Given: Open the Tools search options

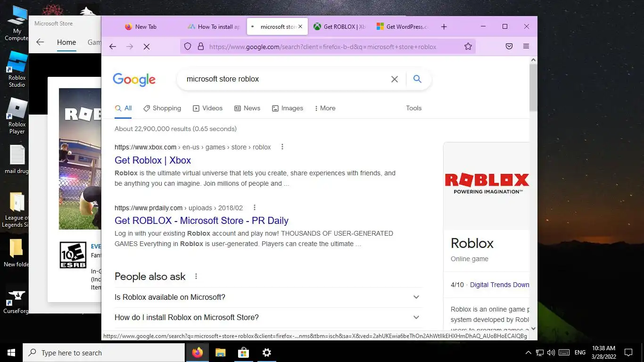Looking at the screenshot, I should (x=414, y=108).
